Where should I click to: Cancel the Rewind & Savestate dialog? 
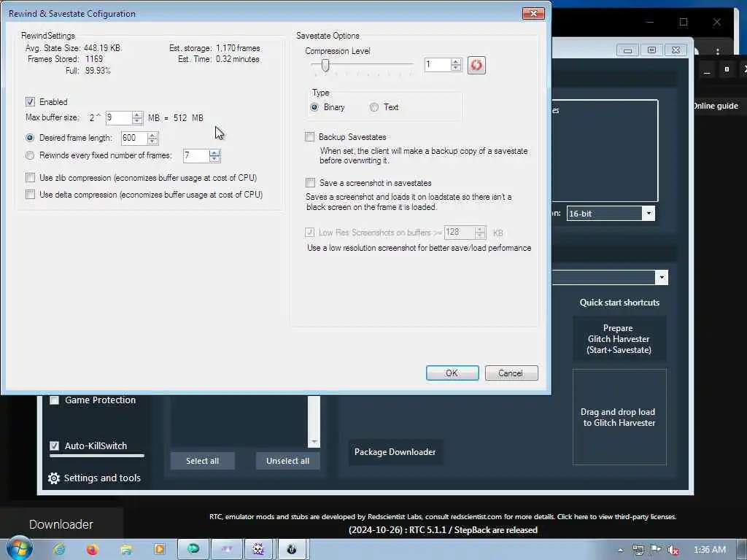511,373
